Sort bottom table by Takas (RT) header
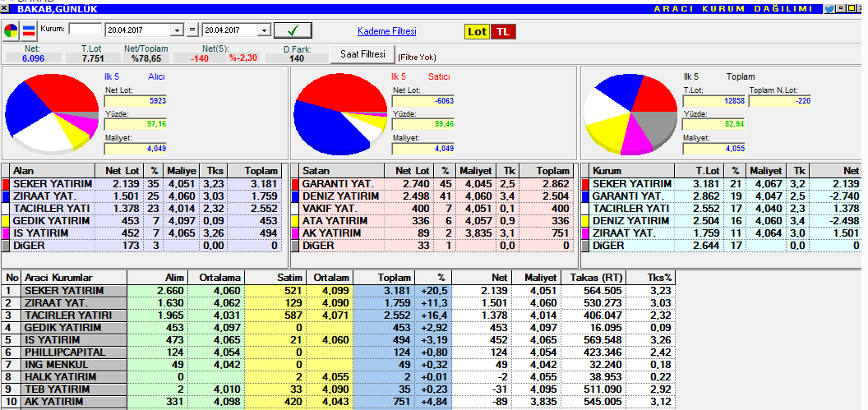This screenshot has width=868, height=410. [x=593, y=278]
